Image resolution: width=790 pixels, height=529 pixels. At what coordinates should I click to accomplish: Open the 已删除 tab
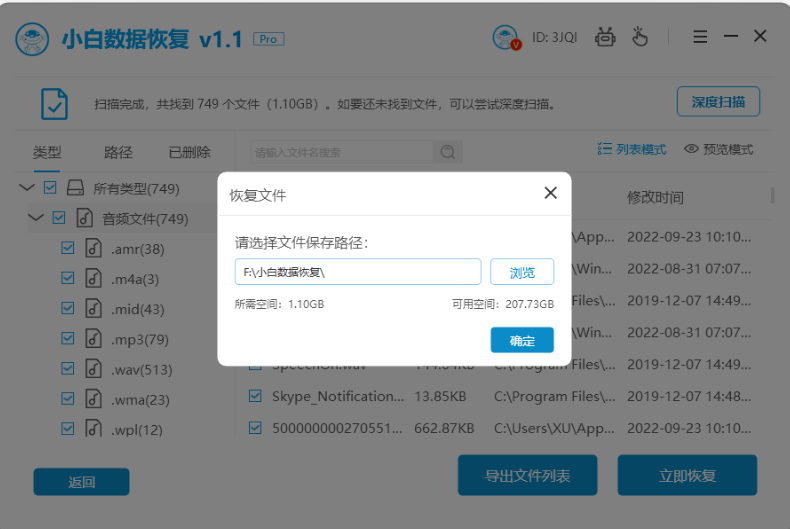point(189,152)
